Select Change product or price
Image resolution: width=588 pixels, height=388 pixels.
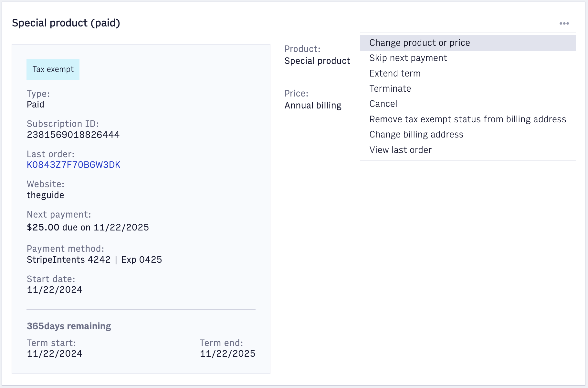[468, 43]
